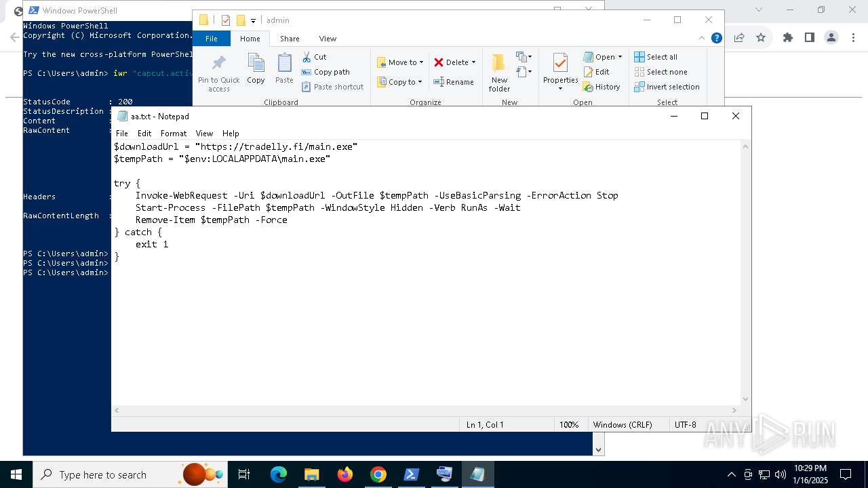Click History in the Open group
The height and width of the screenshot is (488, 868).
(x=601, y=87)
